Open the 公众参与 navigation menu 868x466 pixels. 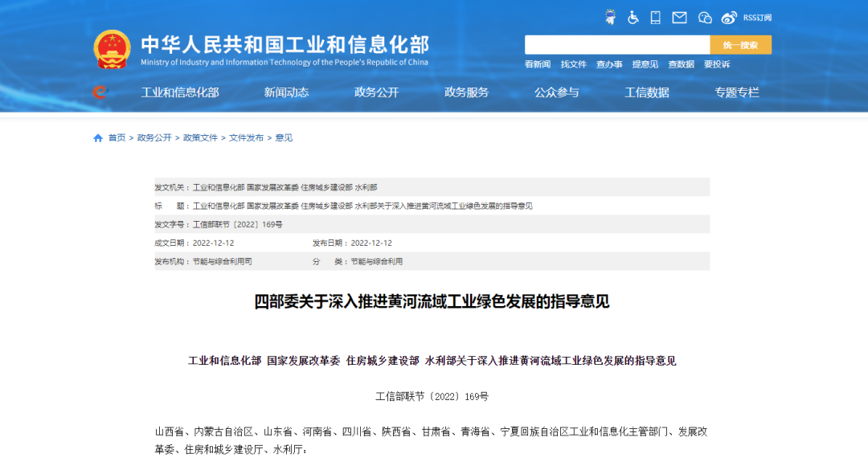tap(557, 92)
